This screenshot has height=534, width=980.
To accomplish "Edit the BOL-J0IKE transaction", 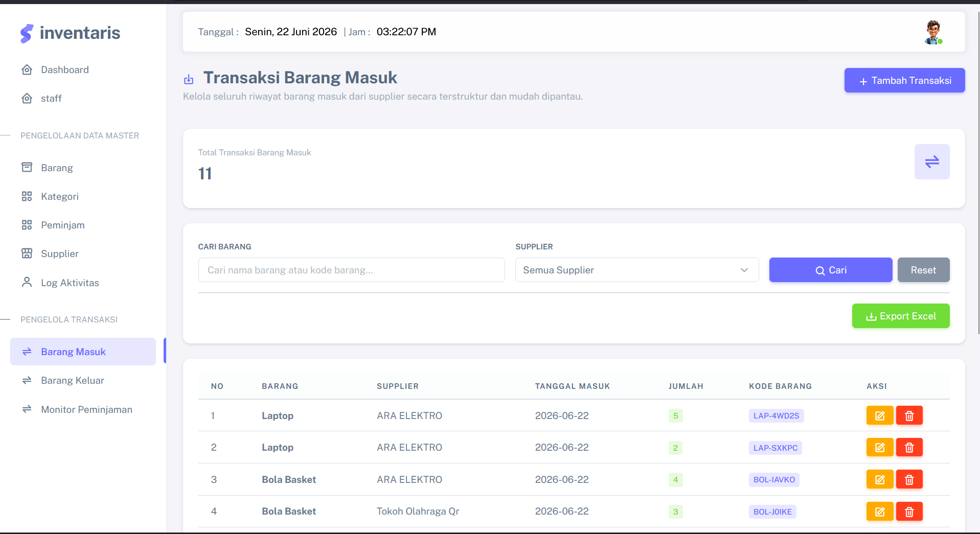I will click(x=879, y=511).
